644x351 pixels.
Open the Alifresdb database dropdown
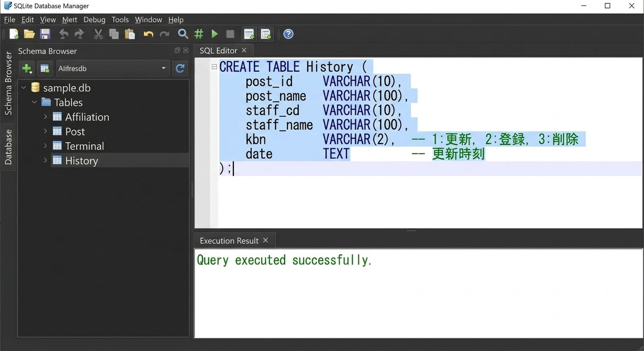click(113, 68)
